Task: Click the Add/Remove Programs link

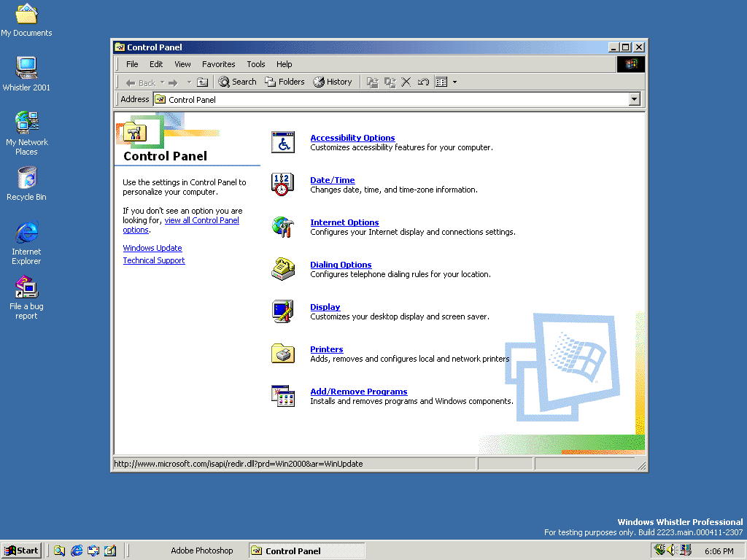Action: pos(359,392)
